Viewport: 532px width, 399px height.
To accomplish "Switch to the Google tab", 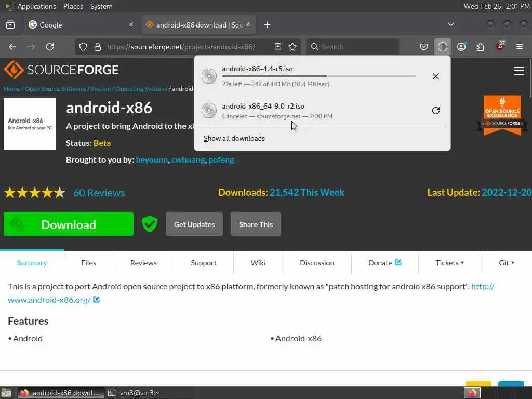I will pos(81,25).
